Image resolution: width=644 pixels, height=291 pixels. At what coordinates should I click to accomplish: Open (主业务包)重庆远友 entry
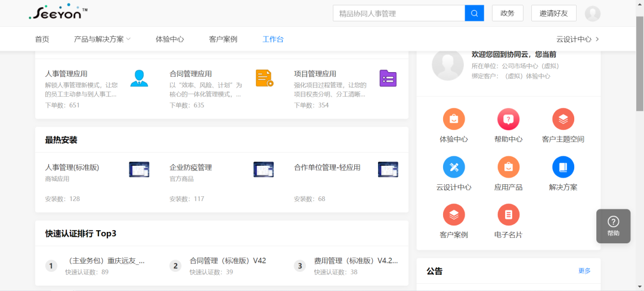point(105,261)
